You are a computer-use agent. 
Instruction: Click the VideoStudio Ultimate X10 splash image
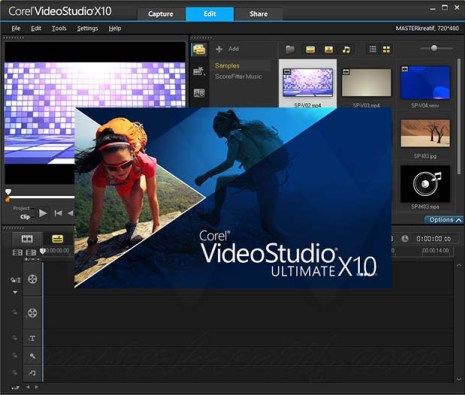233,197
